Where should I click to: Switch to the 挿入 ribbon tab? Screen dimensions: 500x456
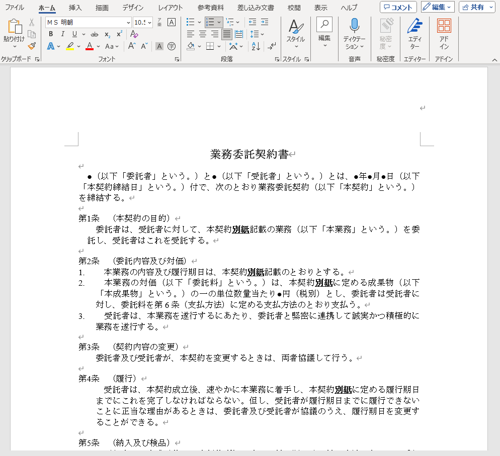[x=75, y=7]
